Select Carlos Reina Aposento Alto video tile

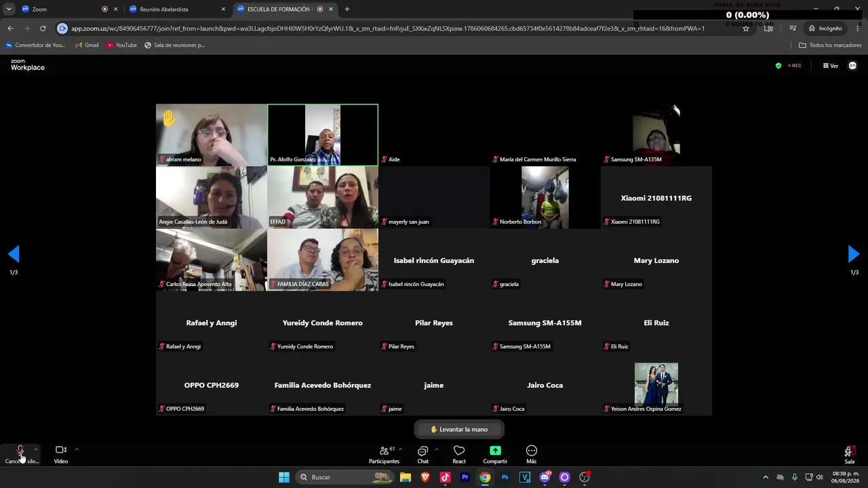(212, 260)
